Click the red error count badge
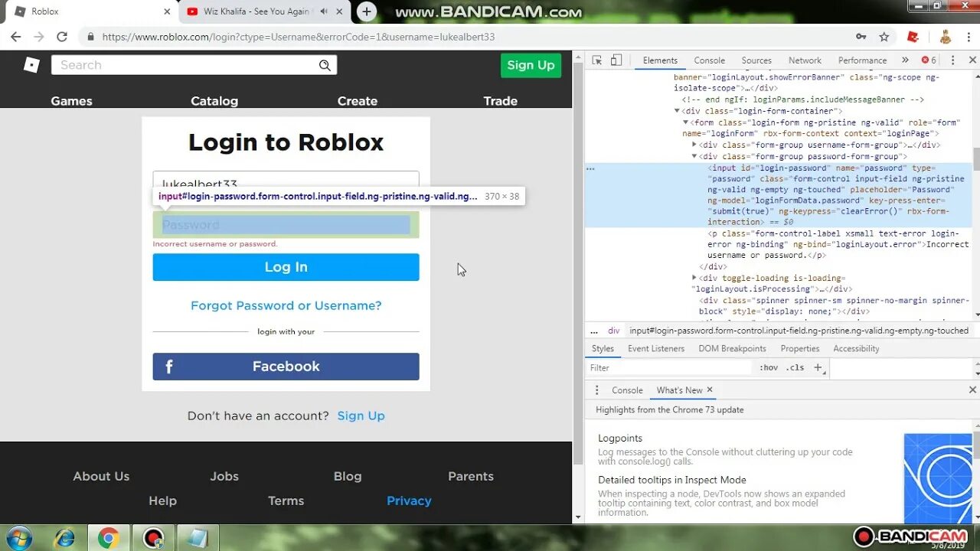The height and width of the screenshot is (551, 980). pyautogui.click(x=929, y=60)
